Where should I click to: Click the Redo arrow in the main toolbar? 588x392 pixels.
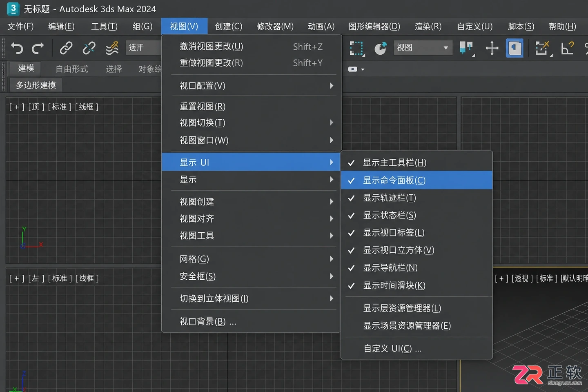[x=38, y=48]
